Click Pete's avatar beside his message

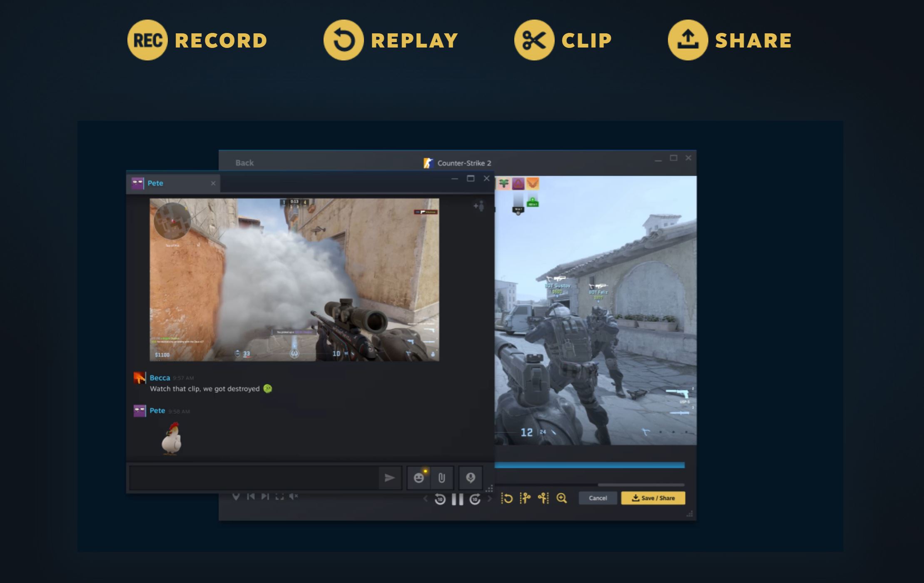point(139,411)
